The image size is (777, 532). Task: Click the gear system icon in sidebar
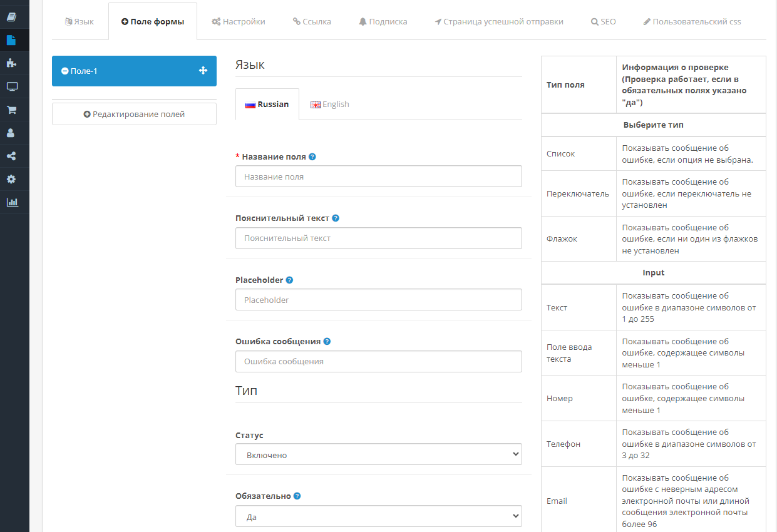click(x=11, y=179)
